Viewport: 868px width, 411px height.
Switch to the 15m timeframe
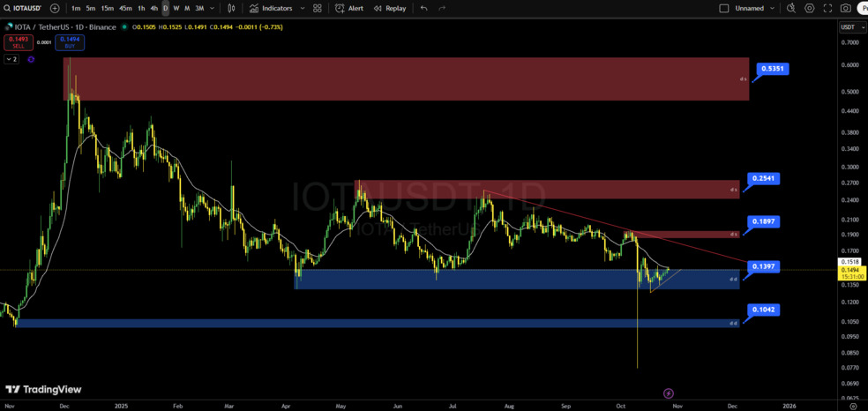pos(107,8)
